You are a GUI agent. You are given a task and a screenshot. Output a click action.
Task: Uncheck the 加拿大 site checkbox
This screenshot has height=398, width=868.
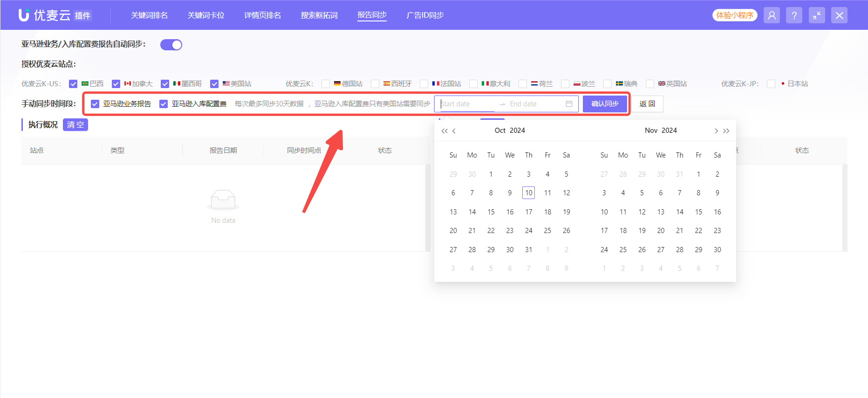(116, 84)
